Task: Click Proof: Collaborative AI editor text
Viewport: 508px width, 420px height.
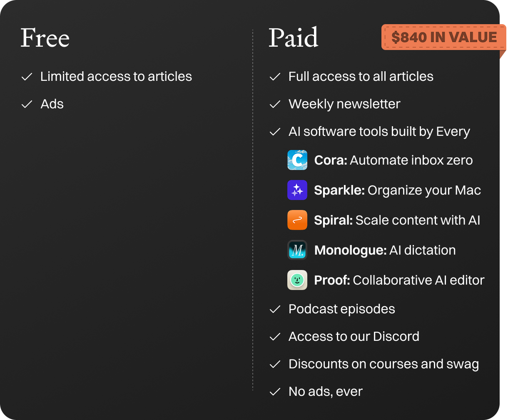Action: click(399, 280)
